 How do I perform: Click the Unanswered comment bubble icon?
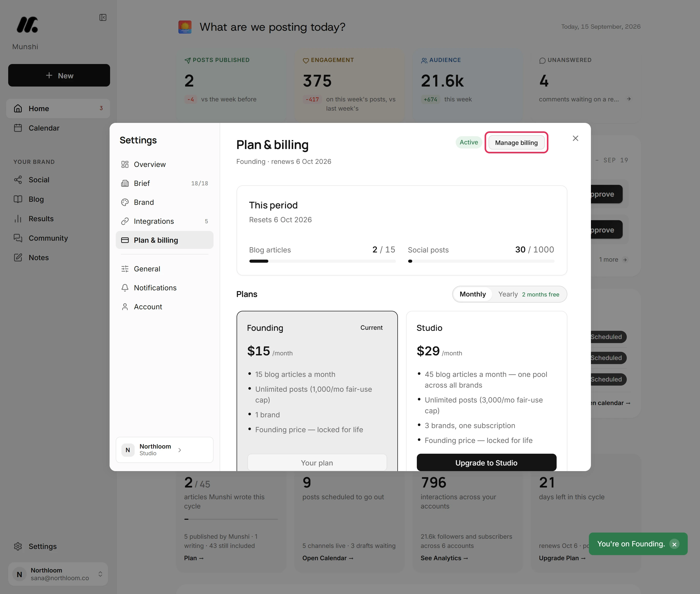[x=542, y=61]
